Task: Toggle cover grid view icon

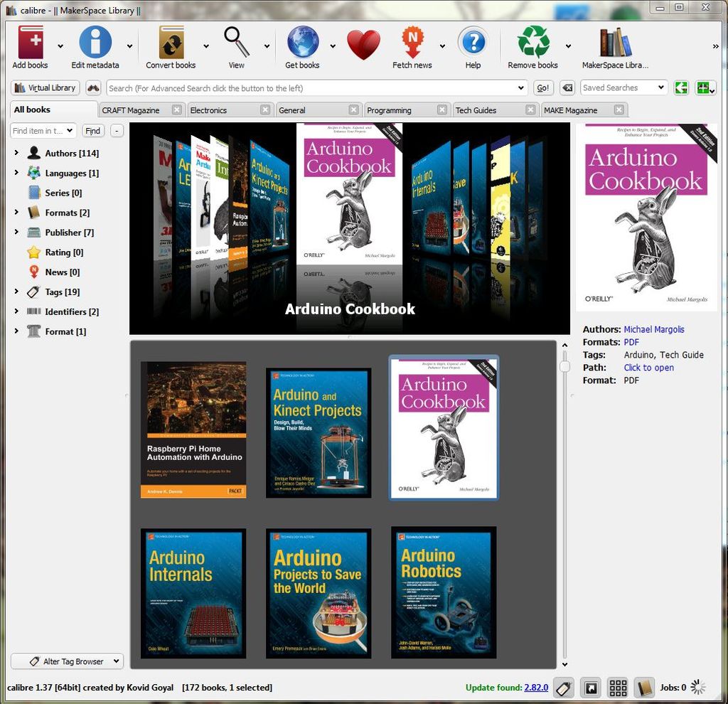Action: [x=618, y=688]
